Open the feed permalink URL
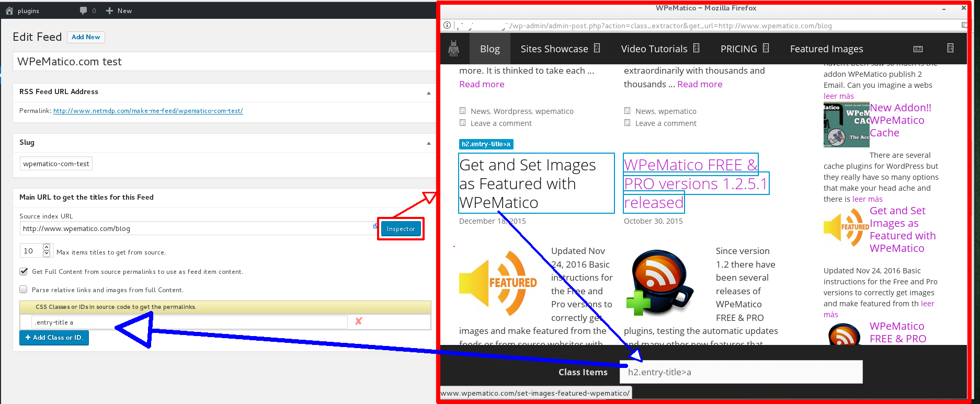Viewport: 980px width, 404px height. (148, 111)
